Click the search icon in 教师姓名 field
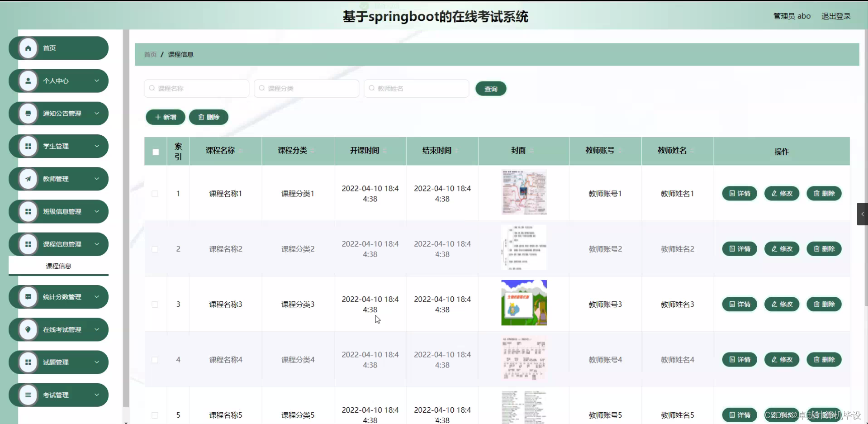Screen dimensions: 868x424 (372, 88)
